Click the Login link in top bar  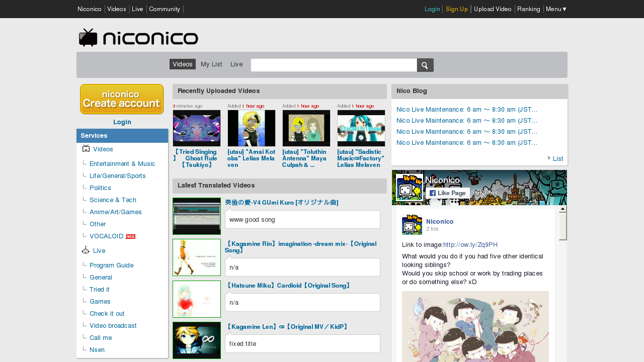tap(432, 9)
